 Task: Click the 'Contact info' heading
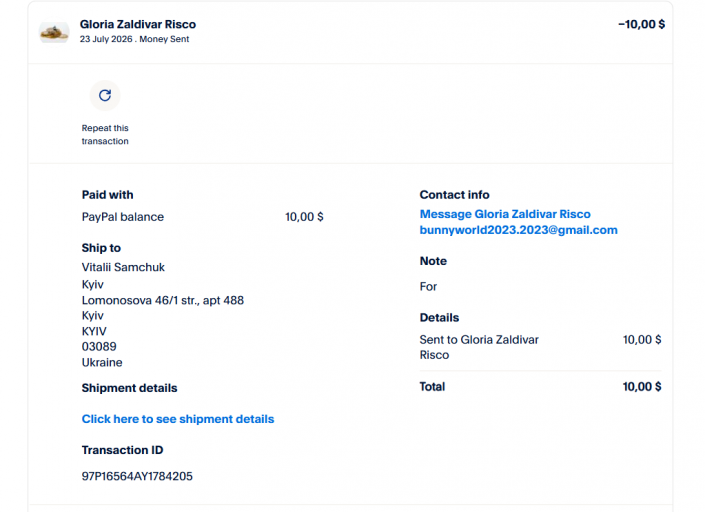click(x=454, y=195)
